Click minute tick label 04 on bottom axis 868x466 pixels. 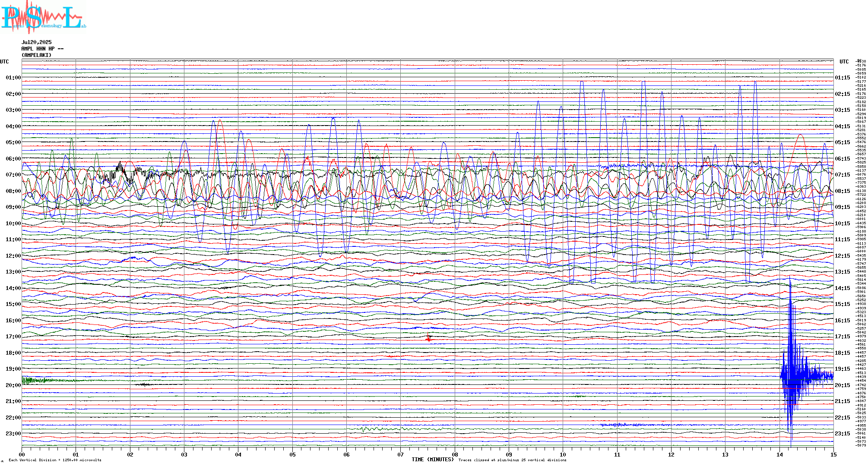coord(238,454)
